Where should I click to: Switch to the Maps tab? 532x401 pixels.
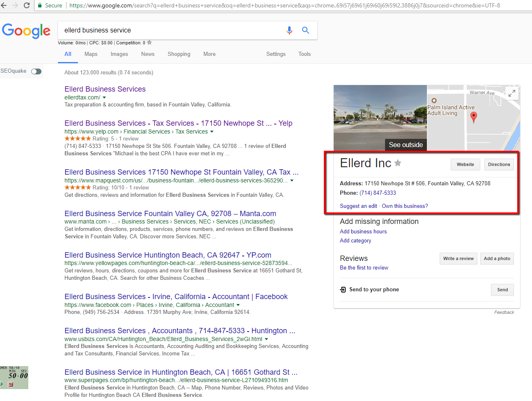(x=91, y=54)
